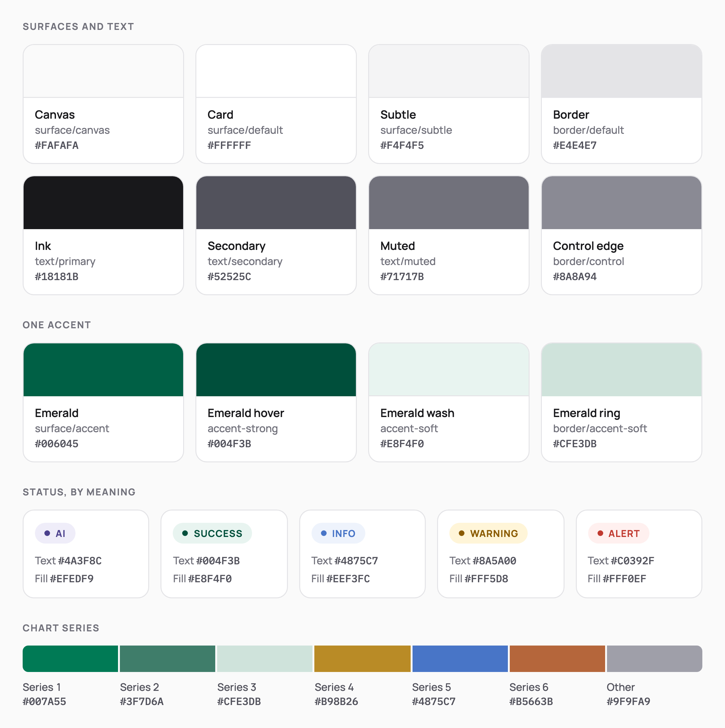Click the hex value #18181B
The height and width of the screenshot is (728, 725).
(x=57, y=277)
